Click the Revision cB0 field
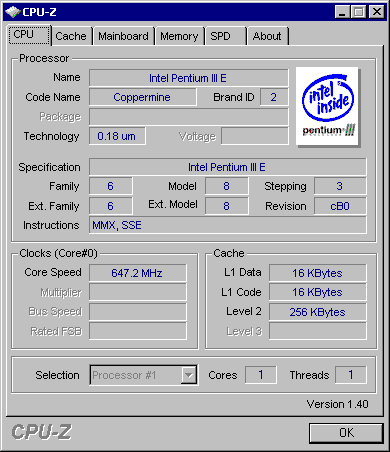The height and width of the screenshot is (452, 390). click(340, 206)
